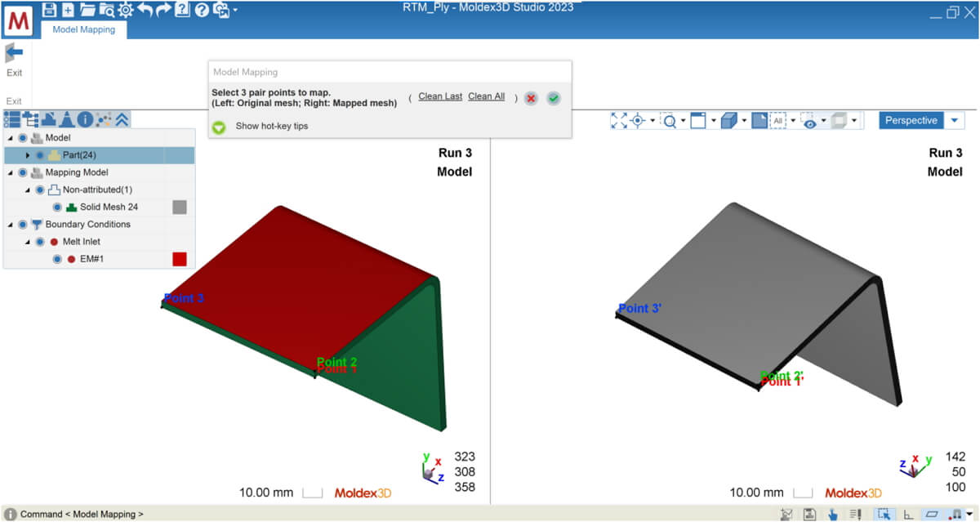Toggle visibility of Solid Mesh 24

(57, 207)
